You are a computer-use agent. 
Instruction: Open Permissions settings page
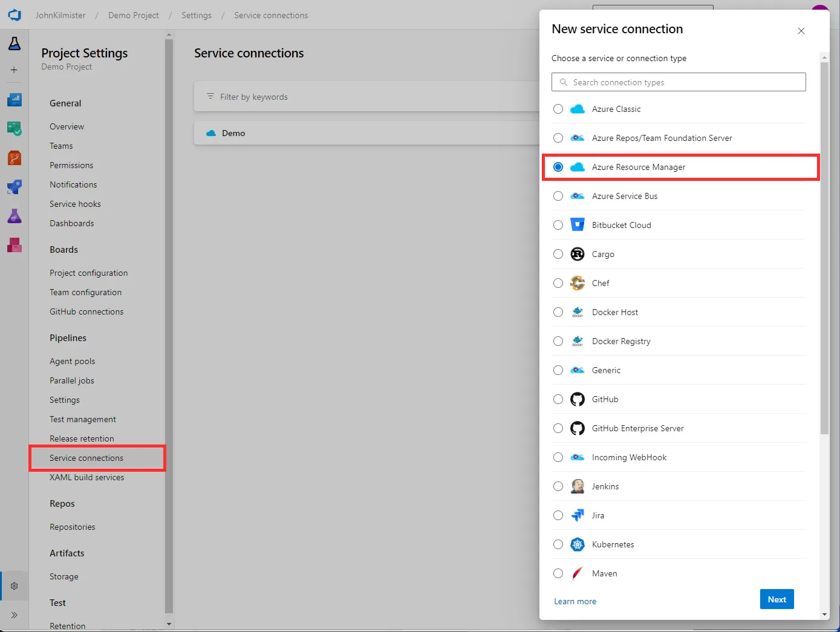71,165
